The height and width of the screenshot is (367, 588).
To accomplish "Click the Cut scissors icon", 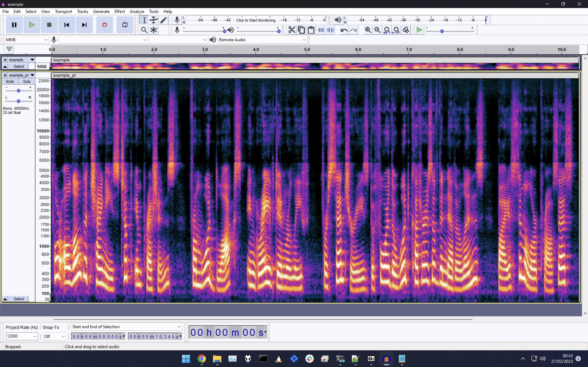I will click(292, 30).
